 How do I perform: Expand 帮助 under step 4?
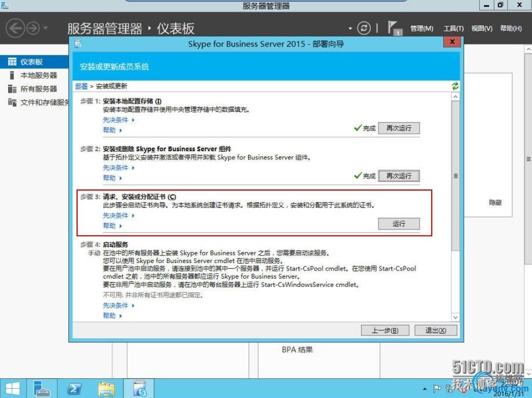(112, 316)
